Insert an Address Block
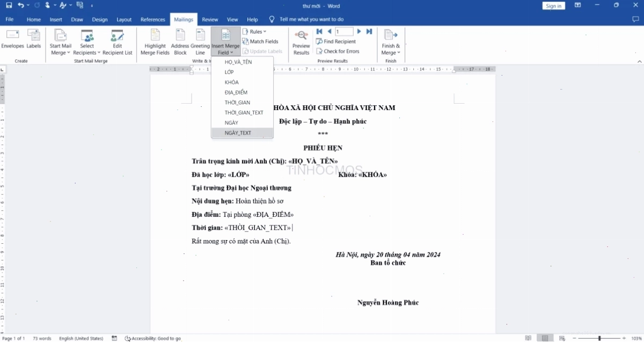This screenshot has height=342, width=644. [180, 42]
